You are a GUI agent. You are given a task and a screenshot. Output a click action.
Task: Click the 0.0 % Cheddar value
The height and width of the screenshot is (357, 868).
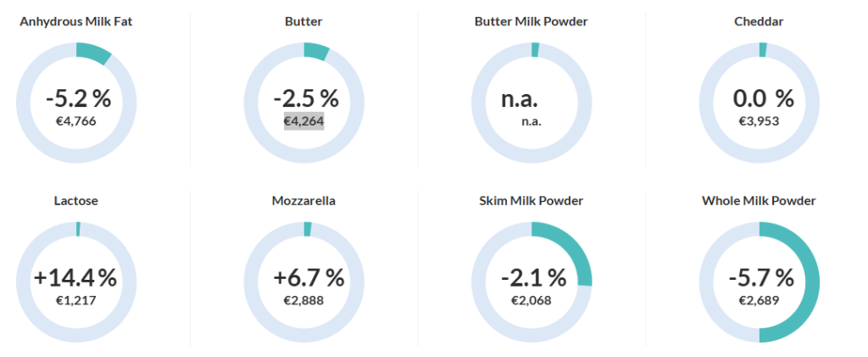[763, 98]
